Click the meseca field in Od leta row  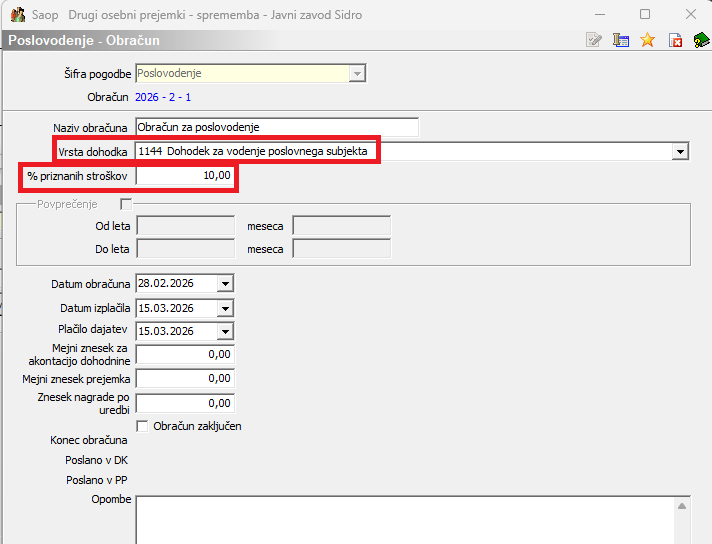341,226
